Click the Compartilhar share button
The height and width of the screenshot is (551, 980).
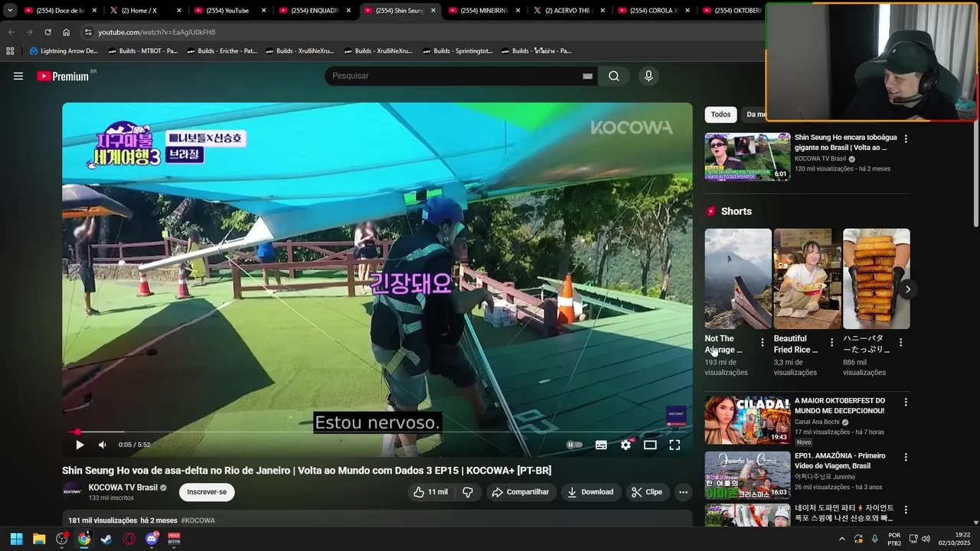tap(520, 492)
